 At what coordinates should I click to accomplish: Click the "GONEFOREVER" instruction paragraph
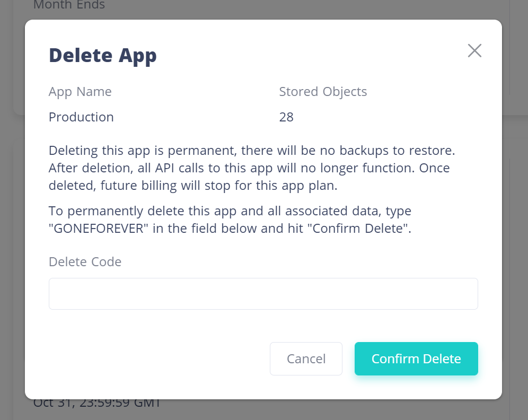click(230, 220)
